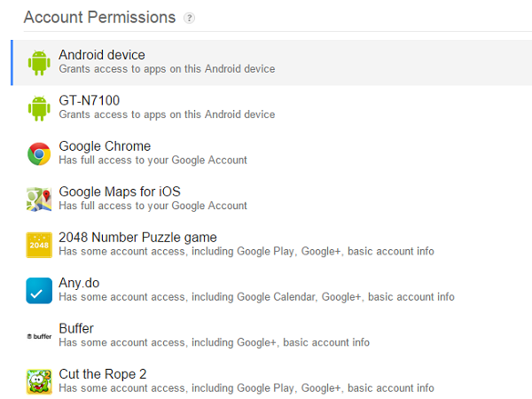
Task: Click the Google Chrome logo icon
Action: pos(39,153)
